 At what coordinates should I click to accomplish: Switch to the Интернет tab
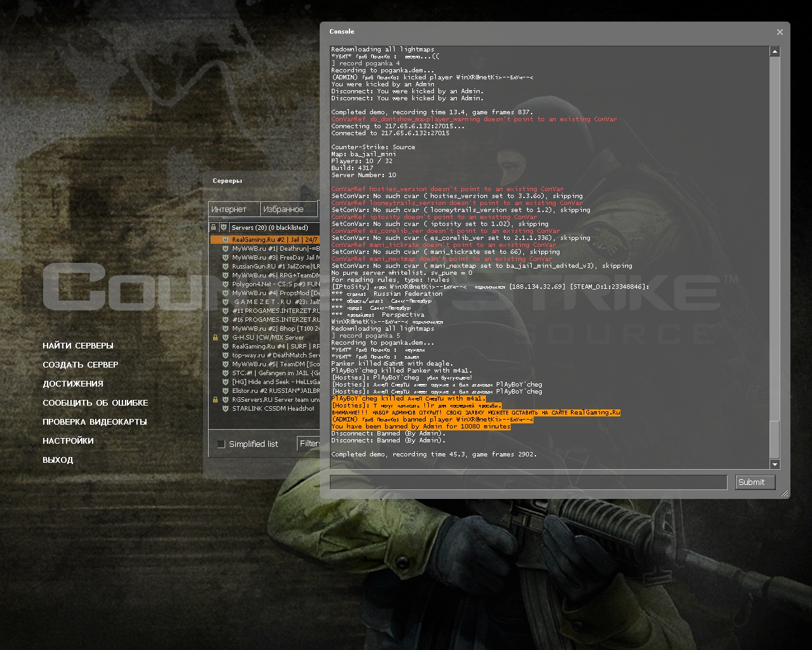click(234, 209)
